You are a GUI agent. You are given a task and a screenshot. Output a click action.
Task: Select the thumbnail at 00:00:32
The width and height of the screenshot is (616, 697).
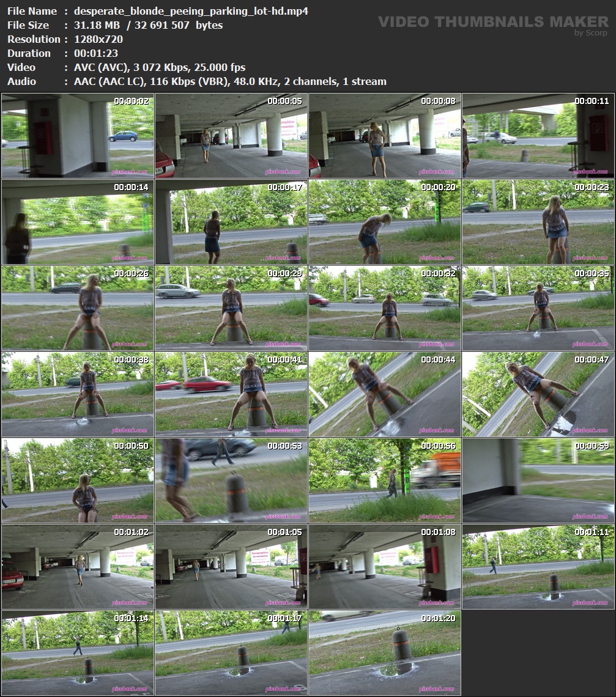(x=385, y=308)
